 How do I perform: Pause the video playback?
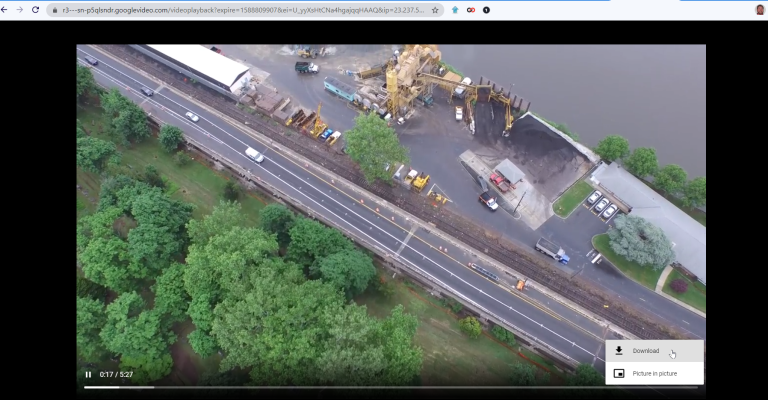(88, 374)
